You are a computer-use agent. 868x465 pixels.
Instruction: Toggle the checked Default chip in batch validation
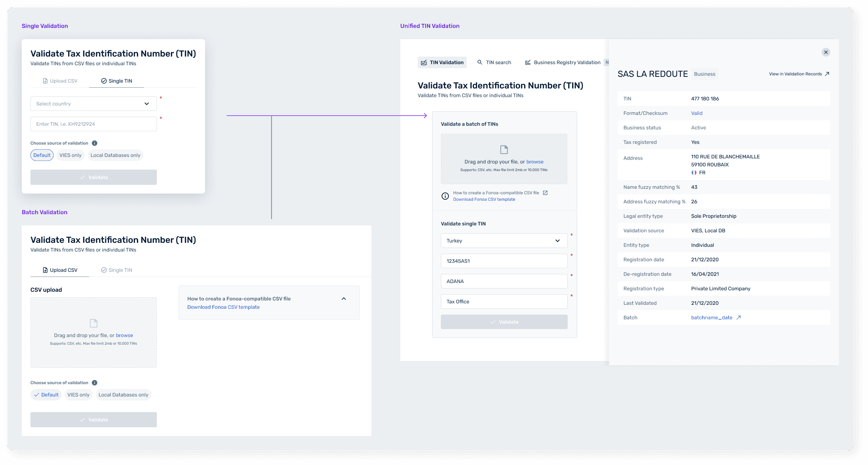pyautogui.click(x=46, y=395)
